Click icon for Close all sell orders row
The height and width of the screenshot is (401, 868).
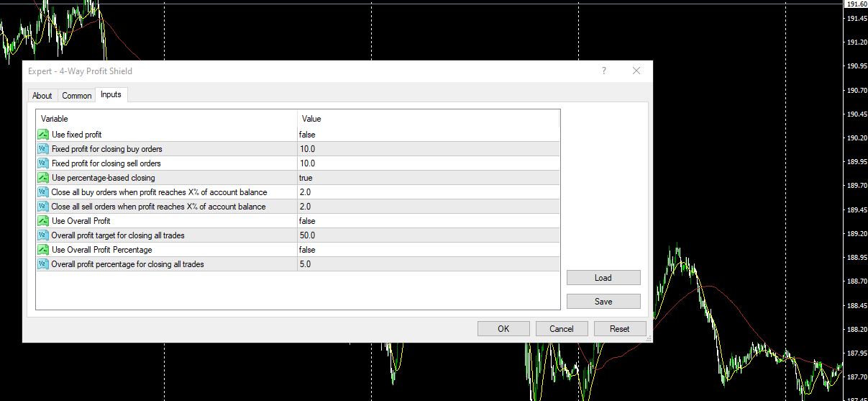point(42,207)
